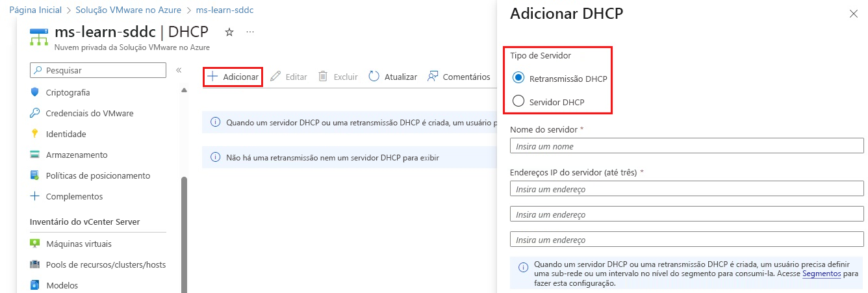This screenshot has height=293, width=868.
Task: Click the Criptografia shield icon
Action: [x=35, y=92]
